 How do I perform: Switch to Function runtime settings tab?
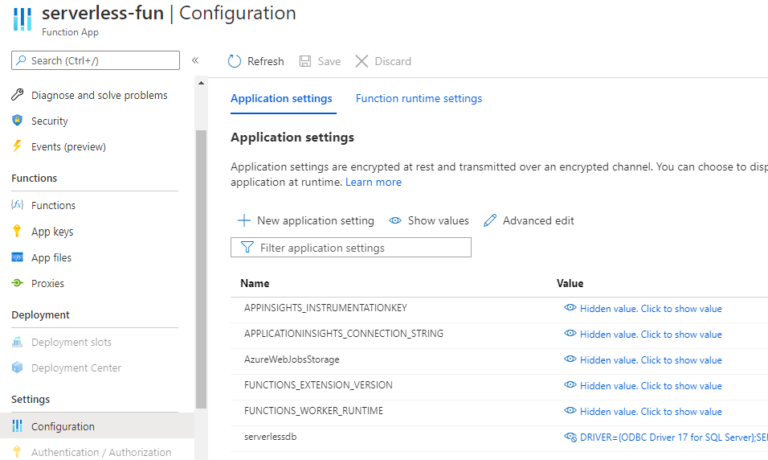[x=418, y=98]
